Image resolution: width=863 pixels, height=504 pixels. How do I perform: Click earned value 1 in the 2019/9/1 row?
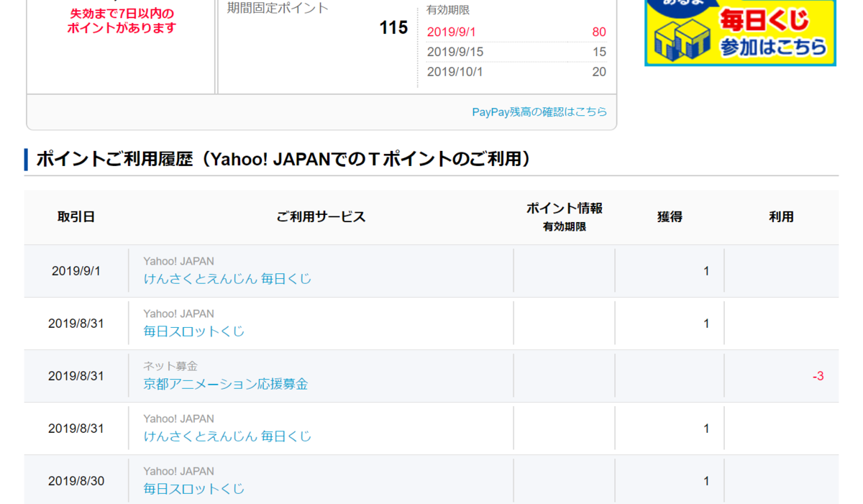click(706, 271)
